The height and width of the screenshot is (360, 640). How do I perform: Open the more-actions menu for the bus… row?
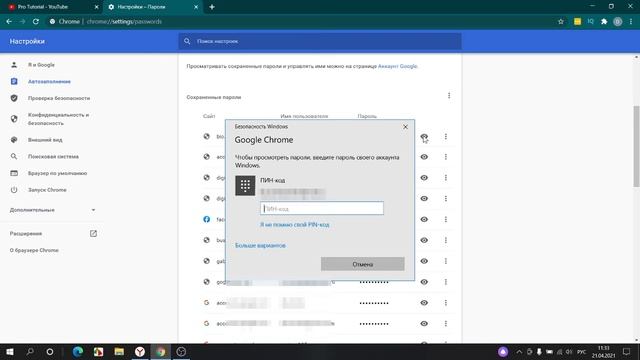pyautogui.click(x=446, y=240)
